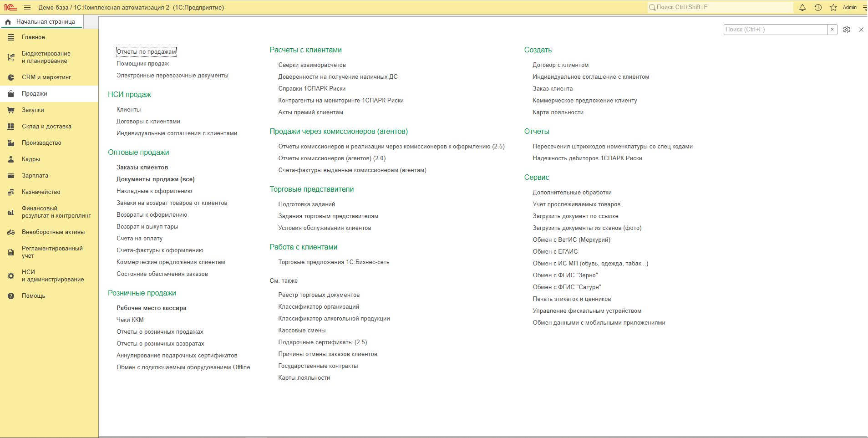Focus the global Поиск Ctrl+Shift+F field

(720, 7)
